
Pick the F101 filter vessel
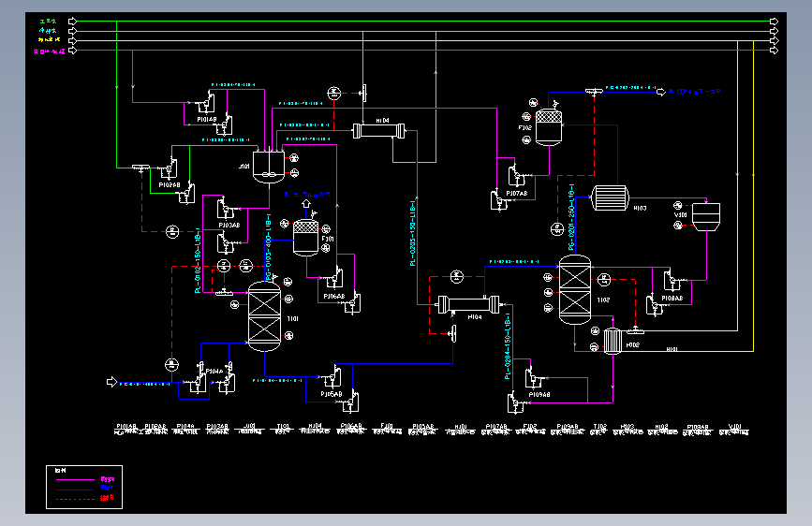305,238
